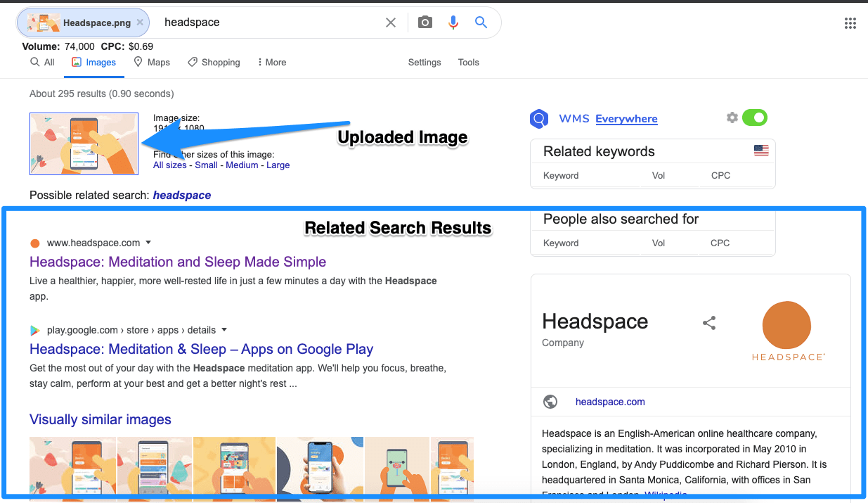The width and height of the screenshot is (868, 503).
Task: Click the blue magnifier search button
Action: pyautogui.click(x=481, y=23)
